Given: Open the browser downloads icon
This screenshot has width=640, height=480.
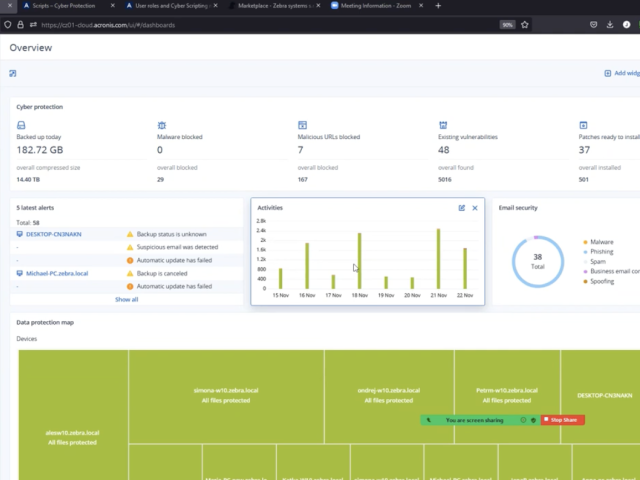Looking at the screenshot, I should [610, 25].
